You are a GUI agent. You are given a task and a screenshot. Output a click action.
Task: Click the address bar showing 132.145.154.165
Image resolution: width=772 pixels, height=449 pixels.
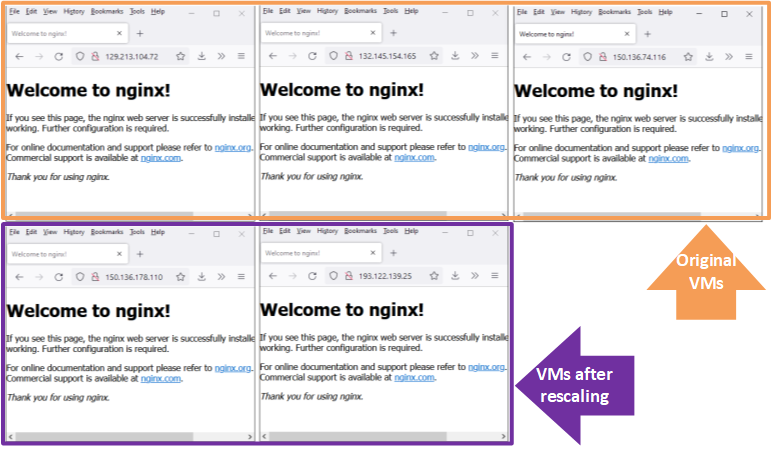point(384,56)
